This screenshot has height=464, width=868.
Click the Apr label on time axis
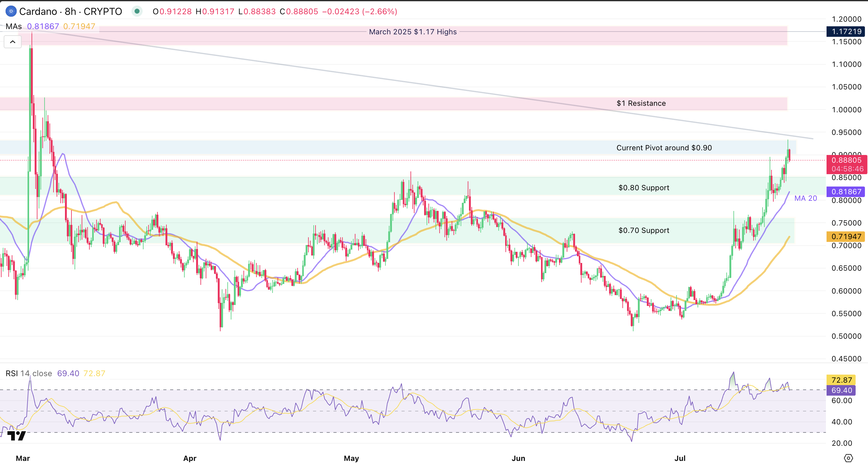tap(190, 458)
